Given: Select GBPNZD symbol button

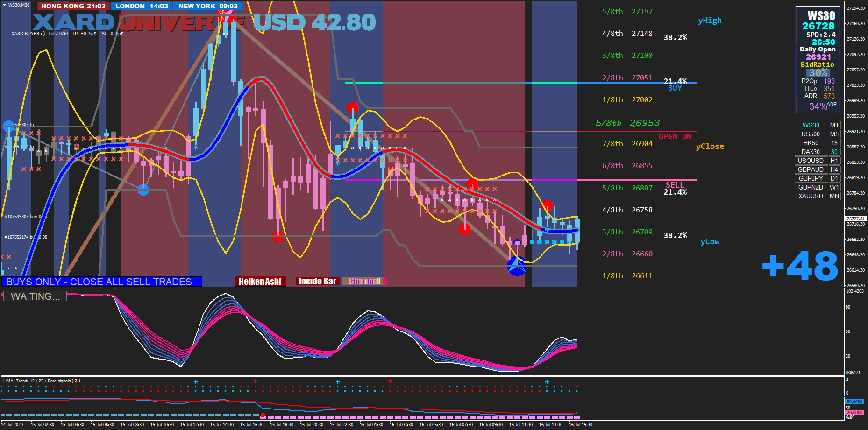Looking at the screenshot, I should [811, 187].
